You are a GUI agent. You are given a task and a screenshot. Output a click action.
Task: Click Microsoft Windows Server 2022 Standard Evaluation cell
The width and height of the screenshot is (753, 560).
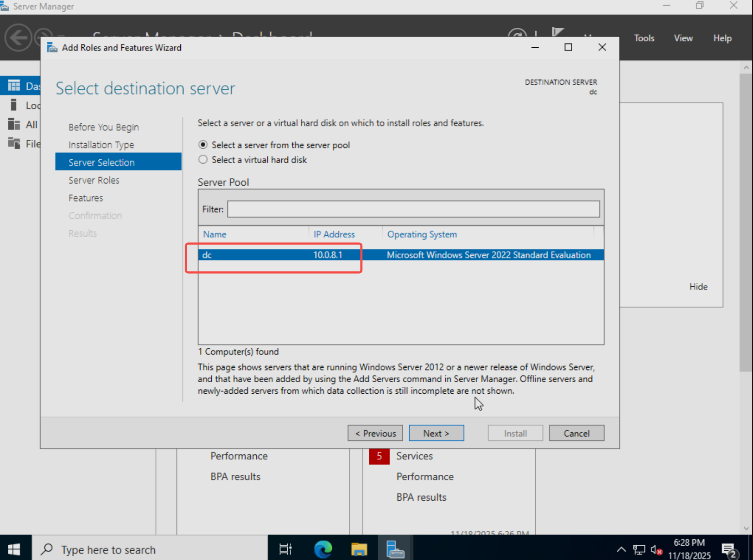(488, 255)
